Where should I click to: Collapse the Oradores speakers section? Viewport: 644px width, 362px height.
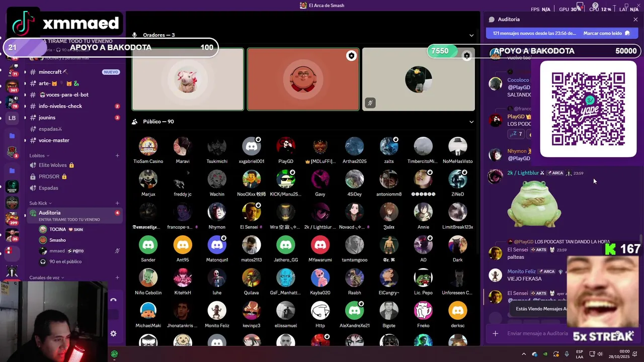pyautogui.click(x=471, y=35)
